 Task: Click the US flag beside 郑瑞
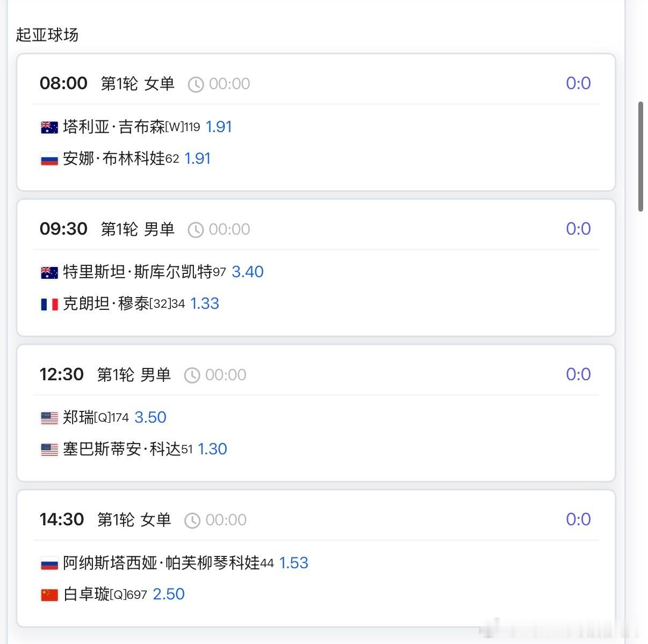coord(49,417)
